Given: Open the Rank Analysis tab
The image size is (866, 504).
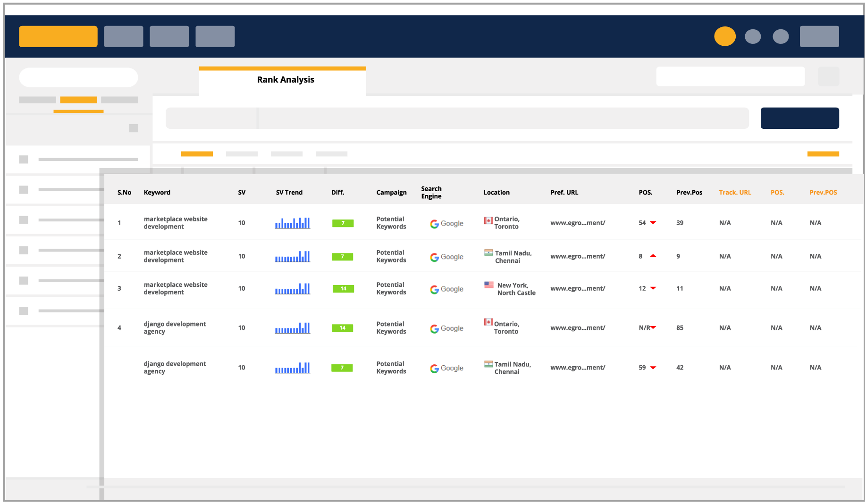Looking at the screenshot, I should (285, 80).
